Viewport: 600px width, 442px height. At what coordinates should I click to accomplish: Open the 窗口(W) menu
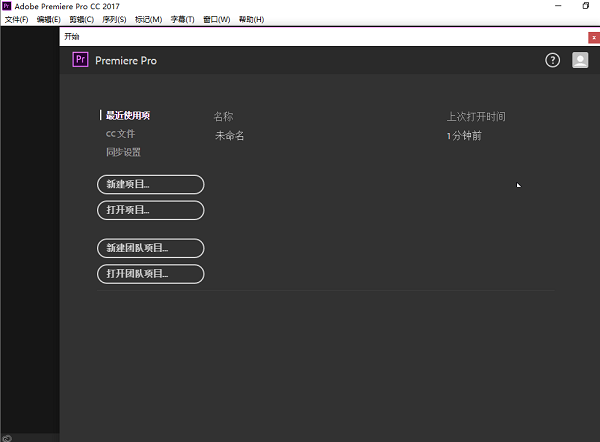[217, 20]
